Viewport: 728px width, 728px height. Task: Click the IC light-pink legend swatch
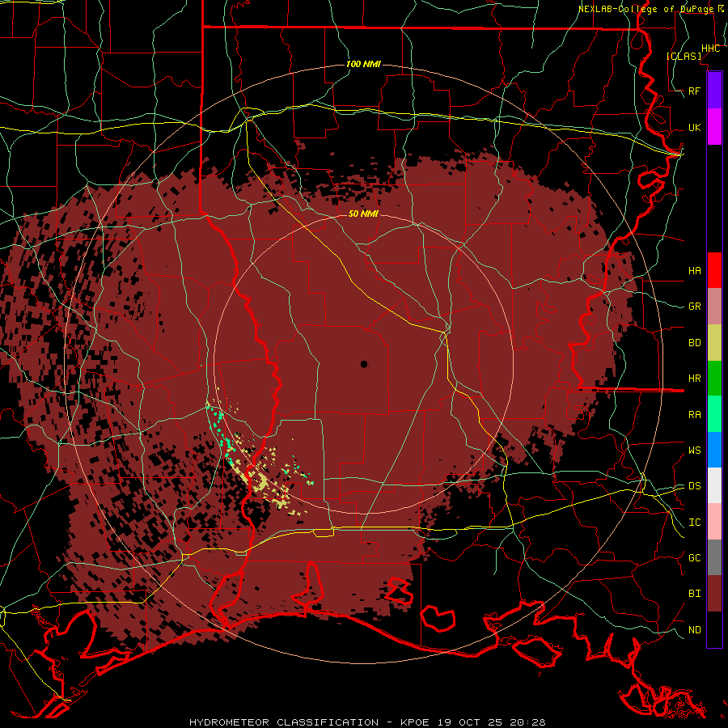click(x=714, y=522)
